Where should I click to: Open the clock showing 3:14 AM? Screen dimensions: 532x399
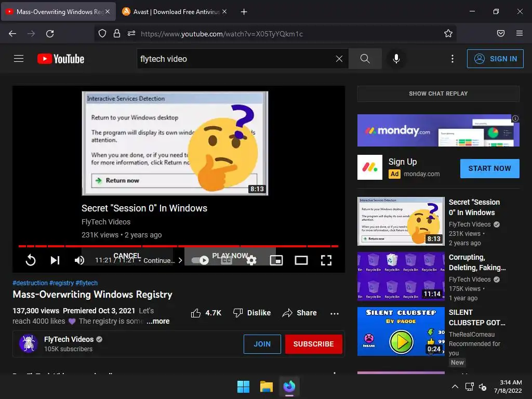[x=508, y=387]
